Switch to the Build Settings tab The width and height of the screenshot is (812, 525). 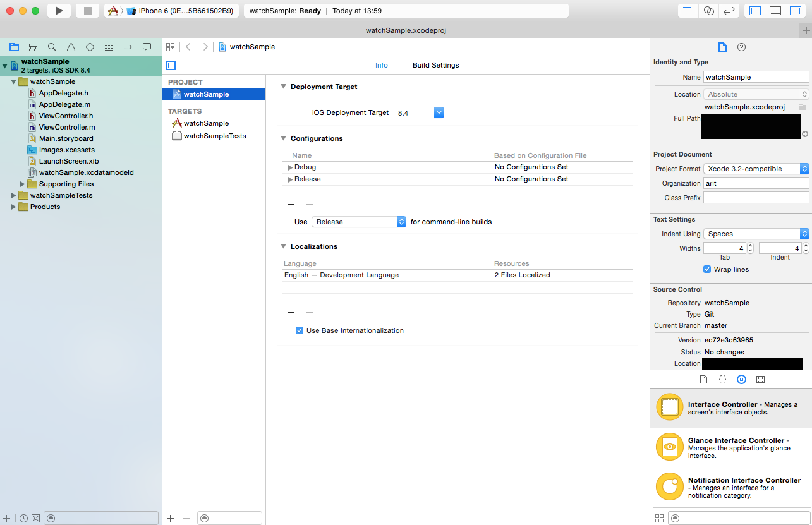[436, 65]
